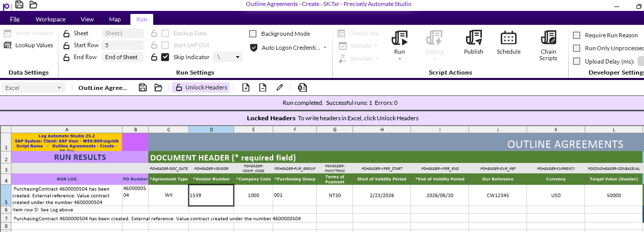Select Agreement Type cell WK

tap(169, 195)
